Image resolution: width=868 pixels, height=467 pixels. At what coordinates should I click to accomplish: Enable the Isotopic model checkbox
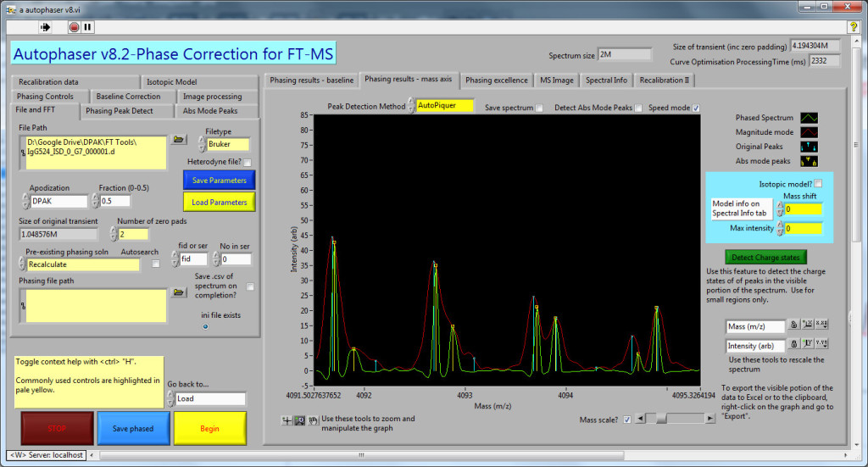(x=818, y=184)
